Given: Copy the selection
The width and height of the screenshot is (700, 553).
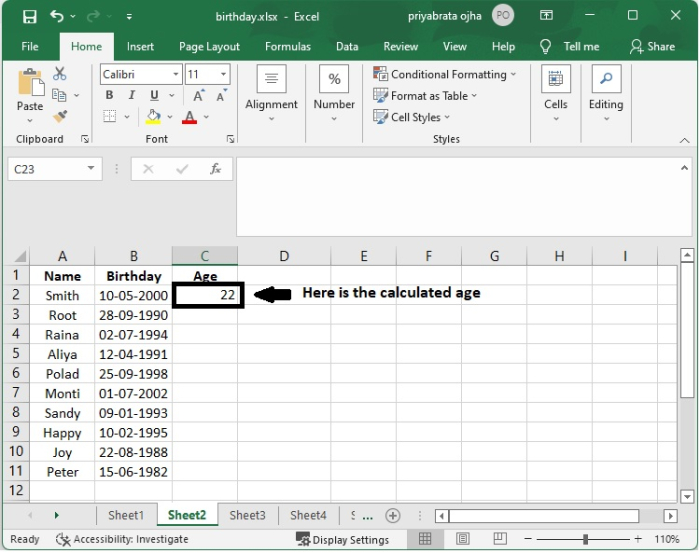Looking at the screenshot, I should (x=59, y=95).
